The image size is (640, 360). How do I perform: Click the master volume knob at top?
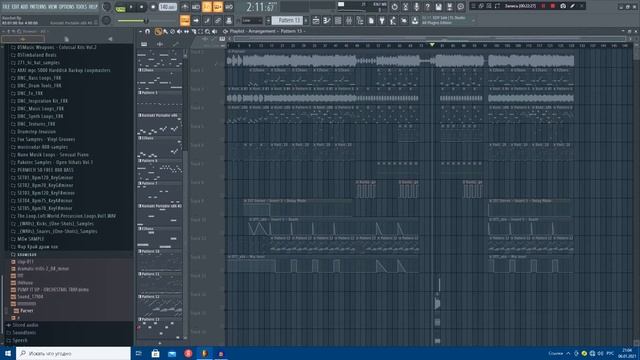point(107,7)
